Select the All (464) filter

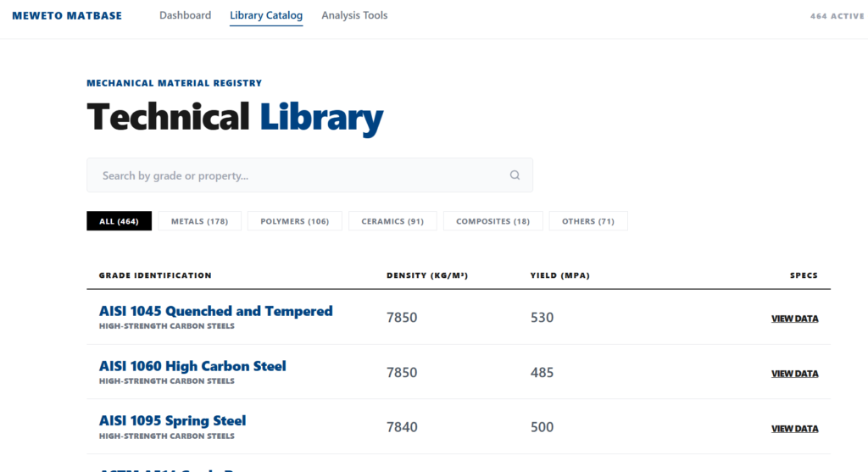click(x=119, y=221)
